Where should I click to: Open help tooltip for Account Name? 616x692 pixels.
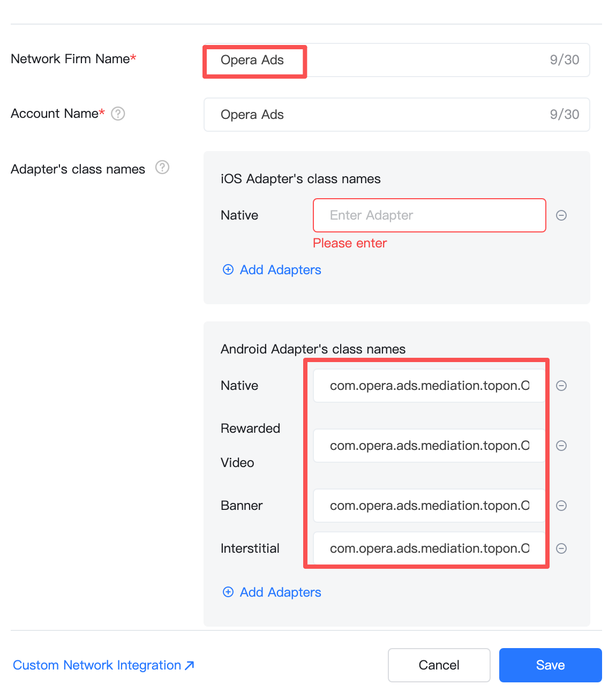click(x=118, y=114)
